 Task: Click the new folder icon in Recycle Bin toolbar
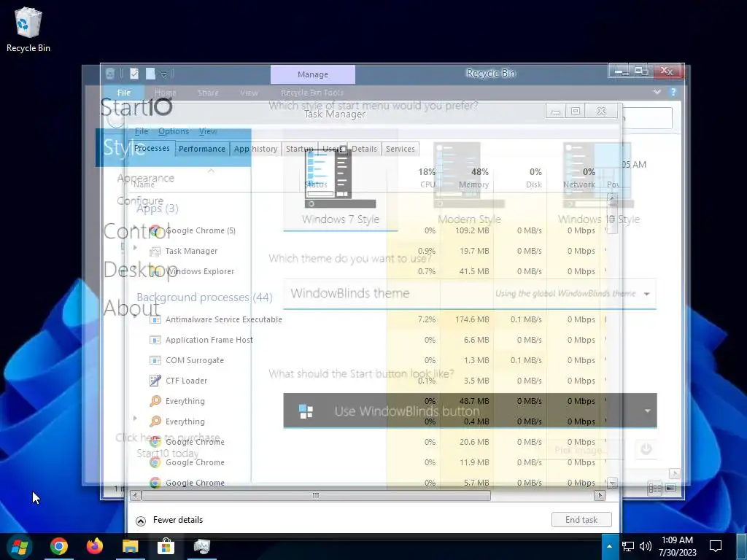(150, 74)
